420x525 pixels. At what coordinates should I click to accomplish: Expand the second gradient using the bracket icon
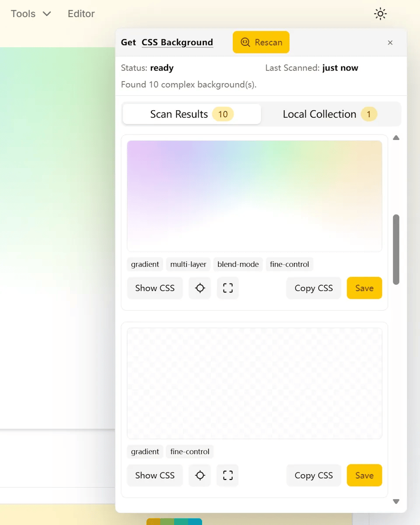[227, 475]
